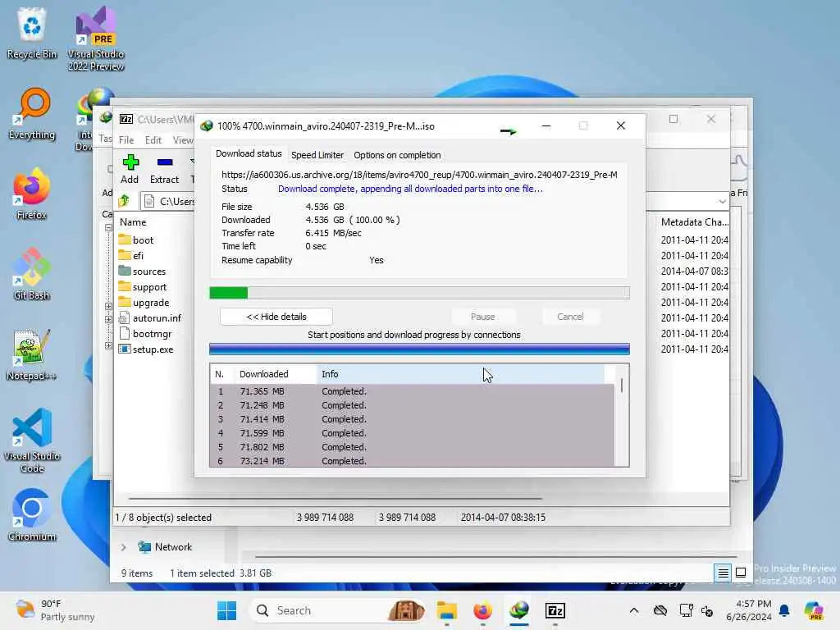Switch to the Download status tab
840x630 pixels.
[249, 153]
